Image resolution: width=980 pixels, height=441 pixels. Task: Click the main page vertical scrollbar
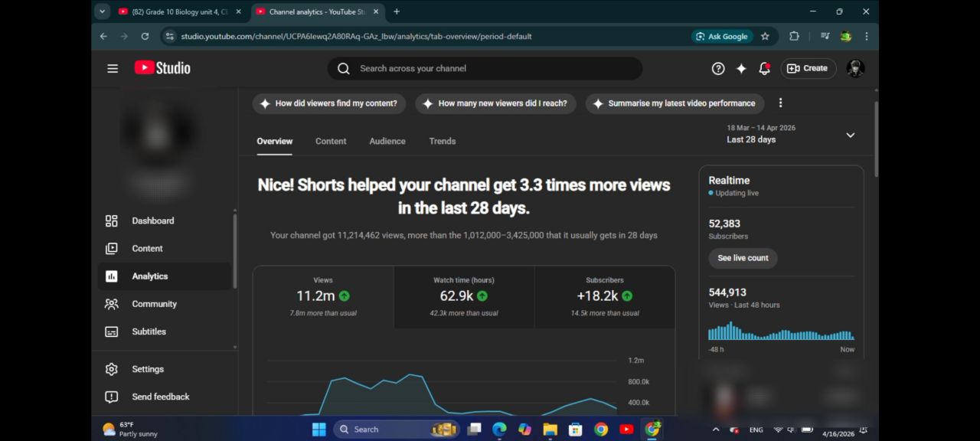coord(876,140)
